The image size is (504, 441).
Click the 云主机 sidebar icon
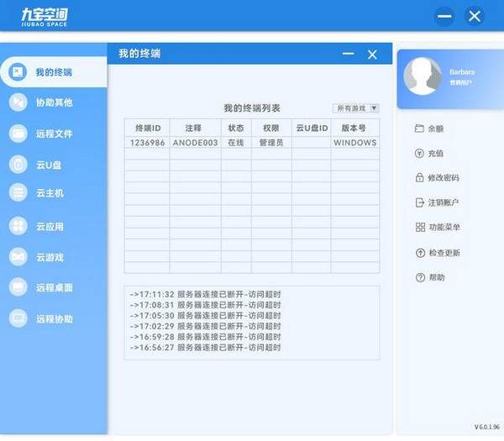pos(18,193)
